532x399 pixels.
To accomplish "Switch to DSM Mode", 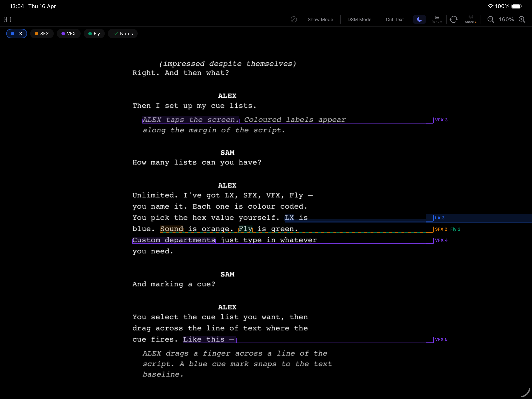I will tap(359, 20).
